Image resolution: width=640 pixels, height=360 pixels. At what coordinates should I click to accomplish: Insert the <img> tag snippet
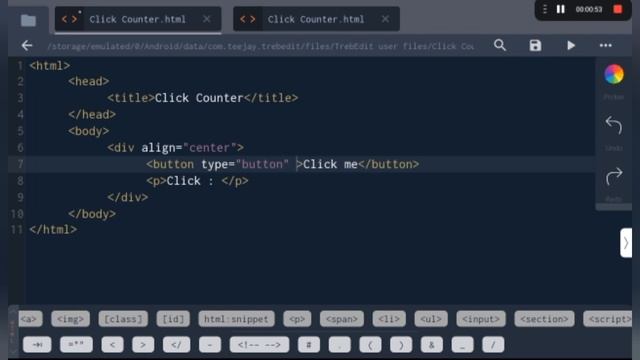tap(70, 319)
